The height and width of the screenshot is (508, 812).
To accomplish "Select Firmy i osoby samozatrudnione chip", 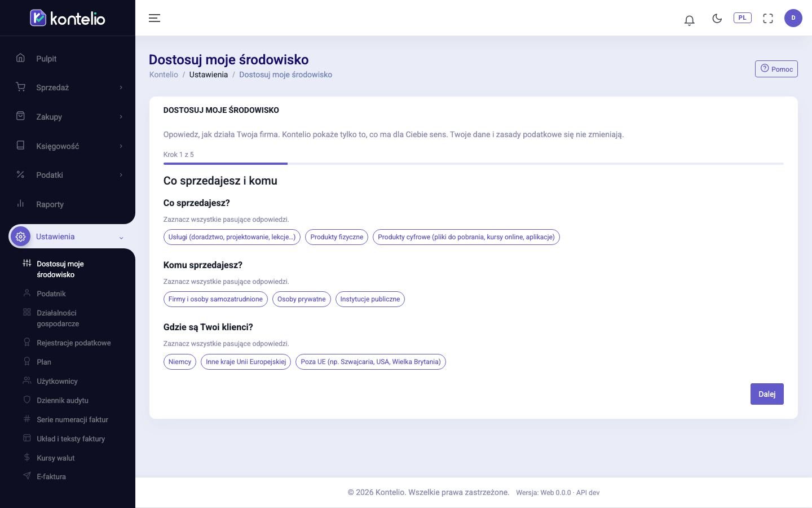I will pos(215,299).
